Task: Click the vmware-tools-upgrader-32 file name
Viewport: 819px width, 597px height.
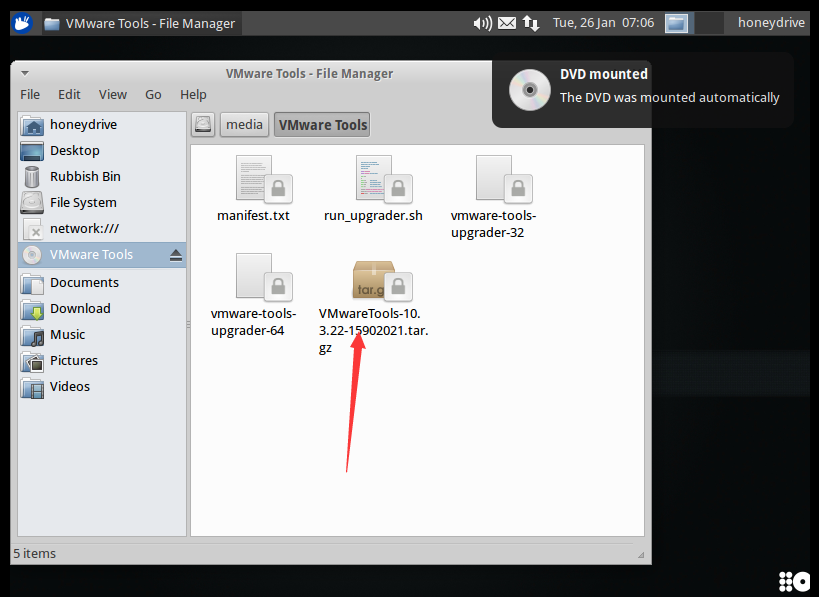Action: [493, 224]
